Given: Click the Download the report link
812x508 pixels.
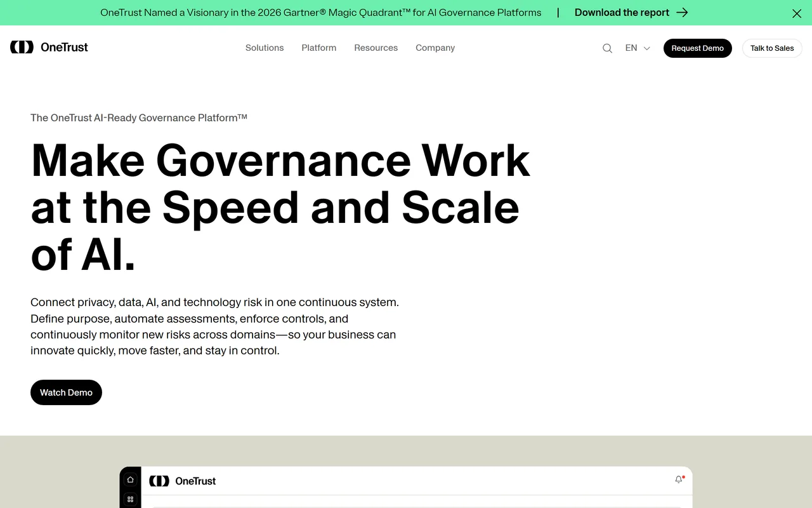Looking at the screenshot, I should [631, 13].
